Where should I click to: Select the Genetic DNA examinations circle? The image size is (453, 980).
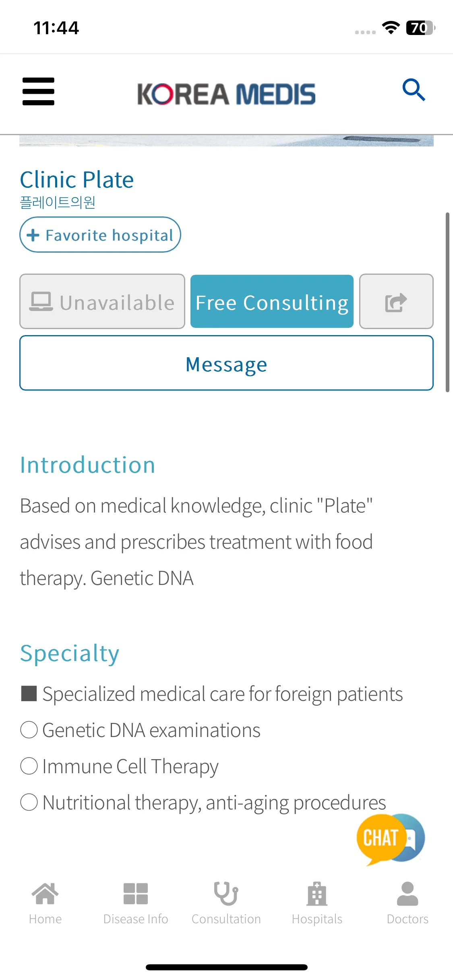coord(29,730)
